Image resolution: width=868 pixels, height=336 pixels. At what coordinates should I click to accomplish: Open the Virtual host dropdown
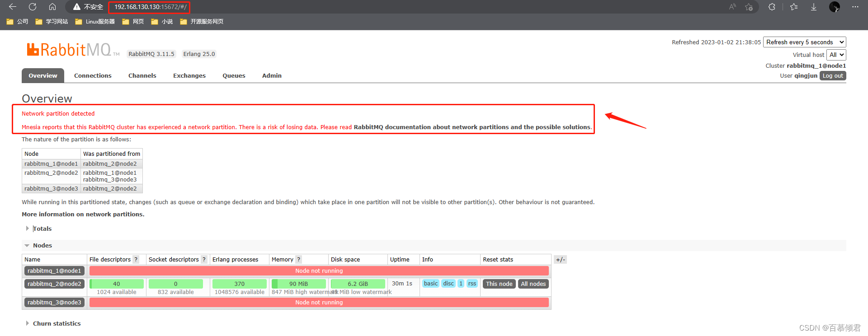click(836, 55)
